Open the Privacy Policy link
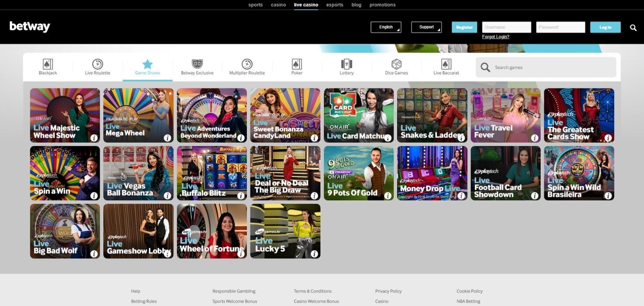The image size is (644, 306). [x=388, y=291]
